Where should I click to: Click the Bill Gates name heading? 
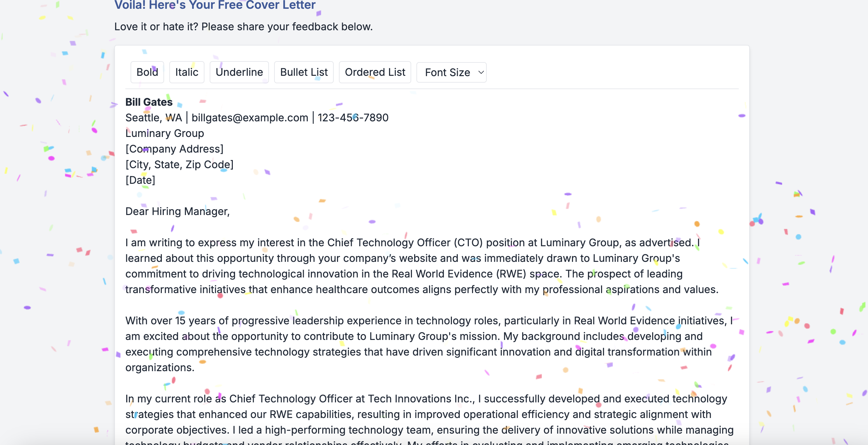(148, 102)
